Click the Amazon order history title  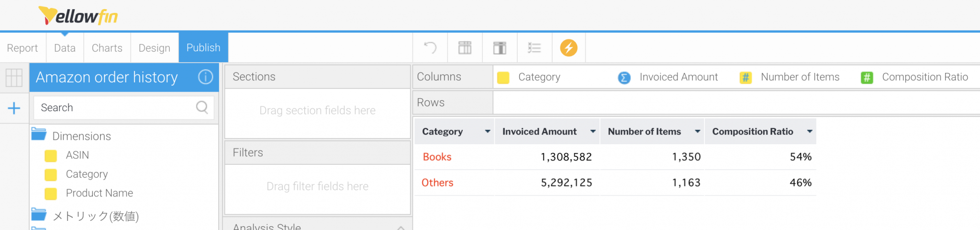(107, 77)
